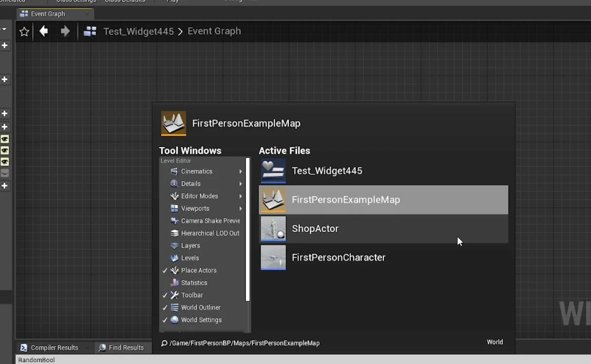Viewport: 591px width, 364px height.
Task: Click the collapse arrow atop the left sidebar
Action: point(5,28)
